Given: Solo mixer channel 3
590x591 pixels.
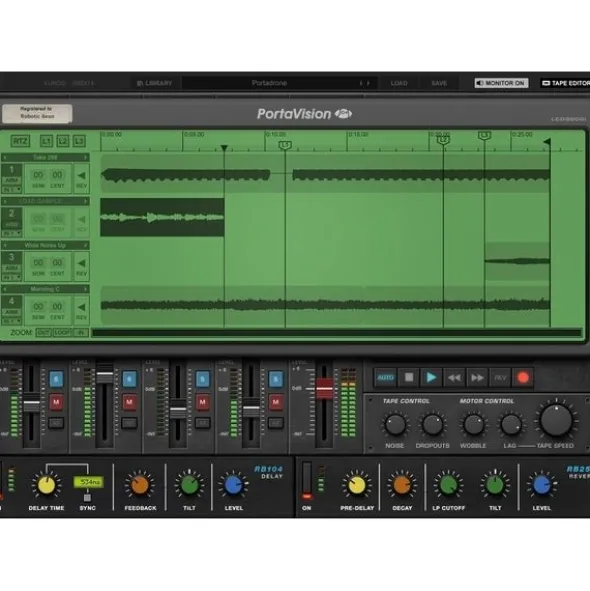Looking at the screenshot, I should (x=202, y=379).
